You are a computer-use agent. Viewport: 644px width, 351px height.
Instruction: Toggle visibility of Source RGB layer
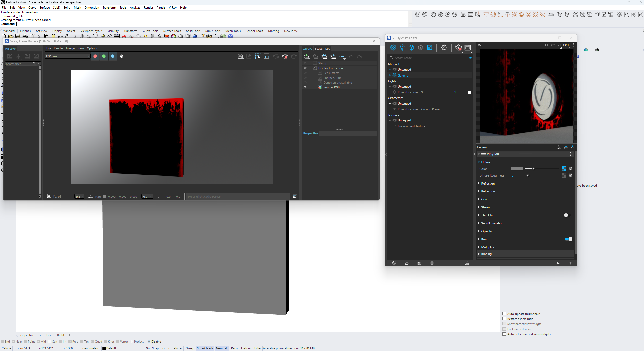(x=305, y=87)
